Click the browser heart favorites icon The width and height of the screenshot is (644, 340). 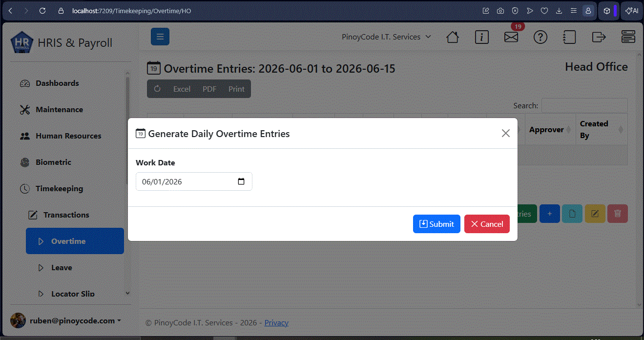544,10
